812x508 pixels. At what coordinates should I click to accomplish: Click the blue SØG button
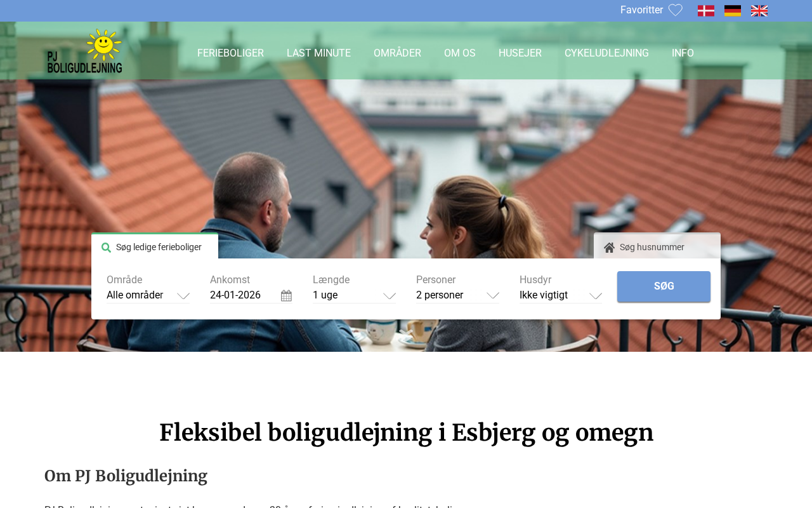coord(664,286)
